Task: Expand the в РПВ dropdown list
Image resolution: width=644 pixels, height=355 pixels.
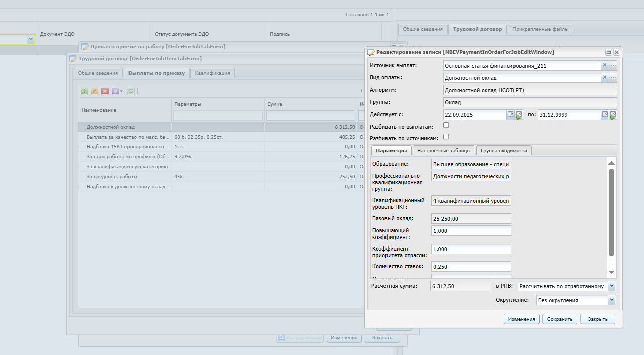Action: 611,286
